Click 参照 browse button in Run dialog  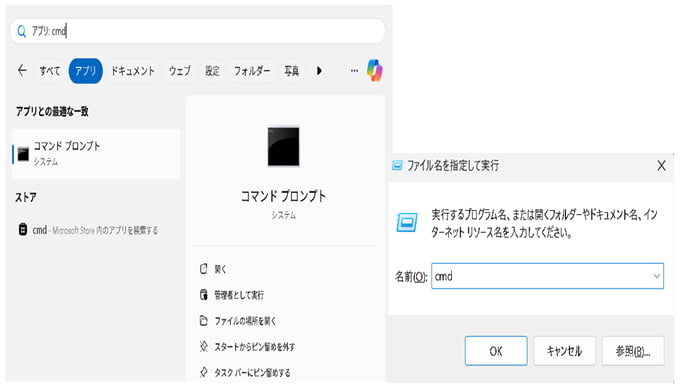[x=633, y=351]
